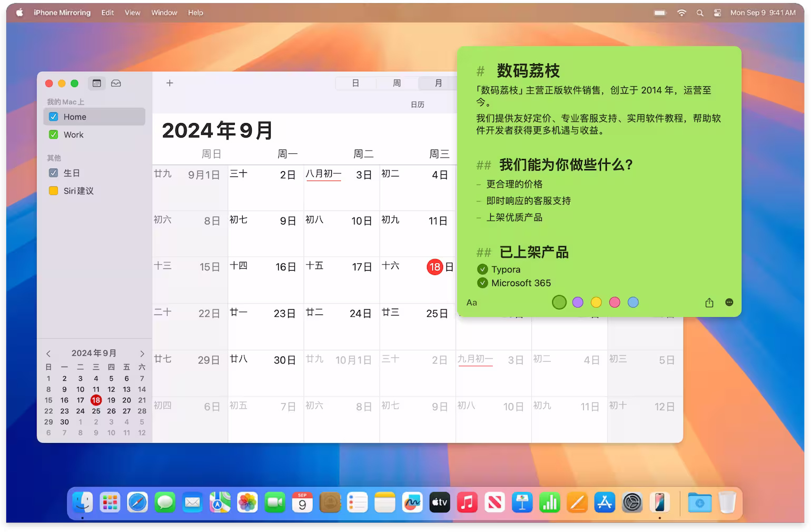
Task: Uncheck the Home calendar
Action: pos(53,116)
